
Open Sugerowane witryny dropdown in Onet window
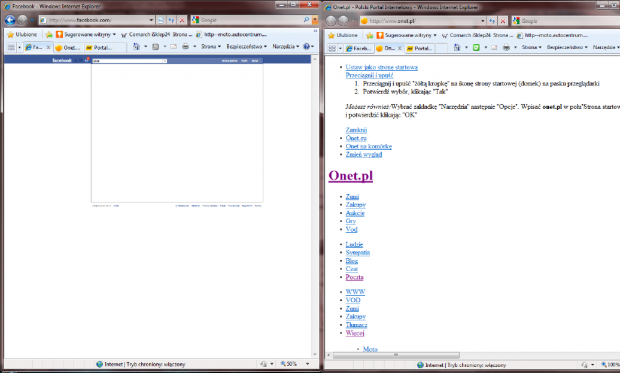pyautogui.click(x=435, y=35)
